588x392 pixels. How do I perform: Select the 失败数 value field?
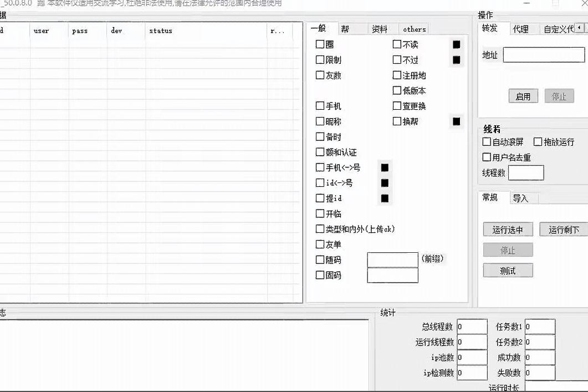(x=540, y=373)
